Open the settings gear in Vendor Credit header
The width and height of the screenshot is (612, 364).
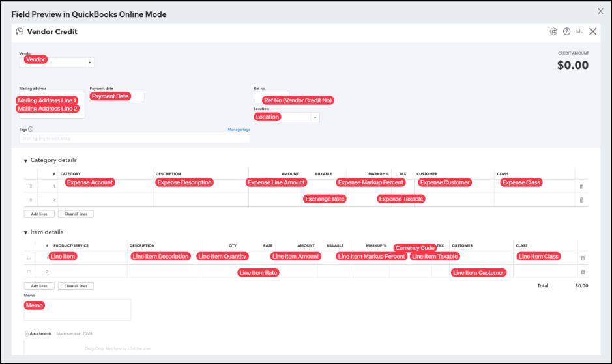click(x=553, y=32)
